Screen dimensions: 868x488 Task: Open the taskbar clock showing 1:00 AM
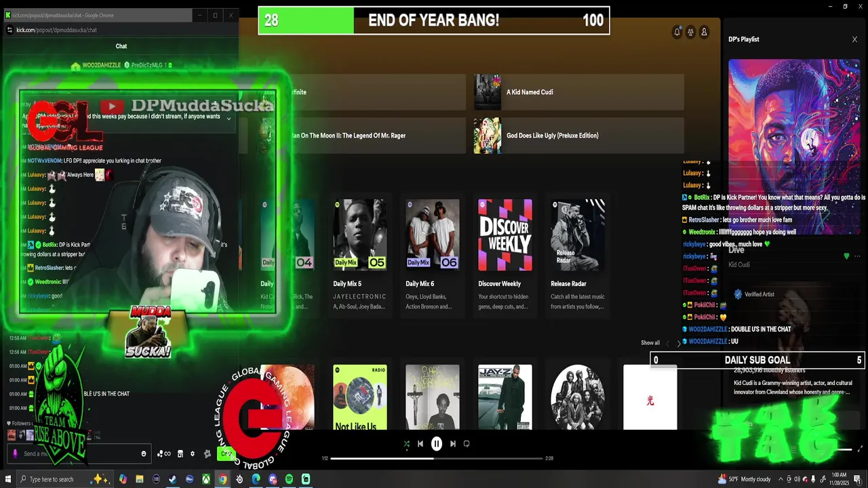[839, 479]
